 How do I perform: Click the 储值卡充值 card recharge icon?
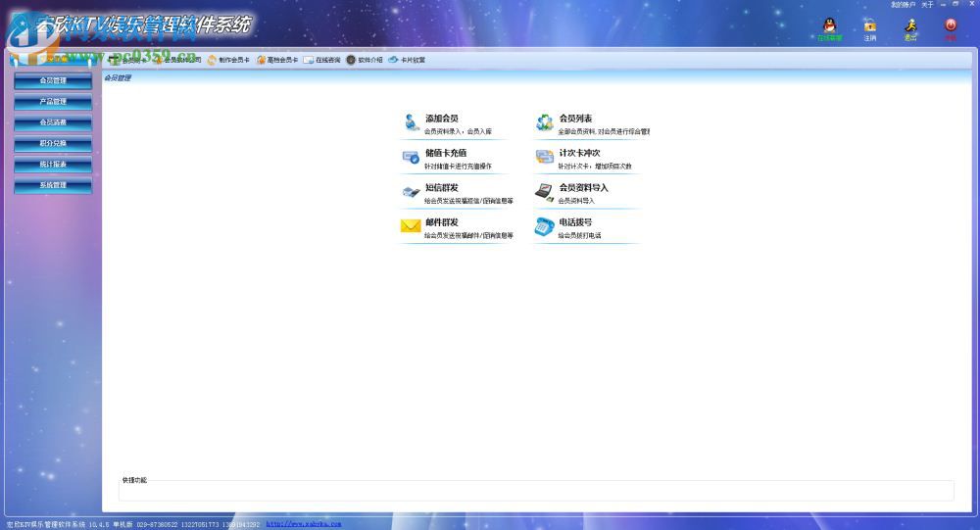[x=411, y=158]
